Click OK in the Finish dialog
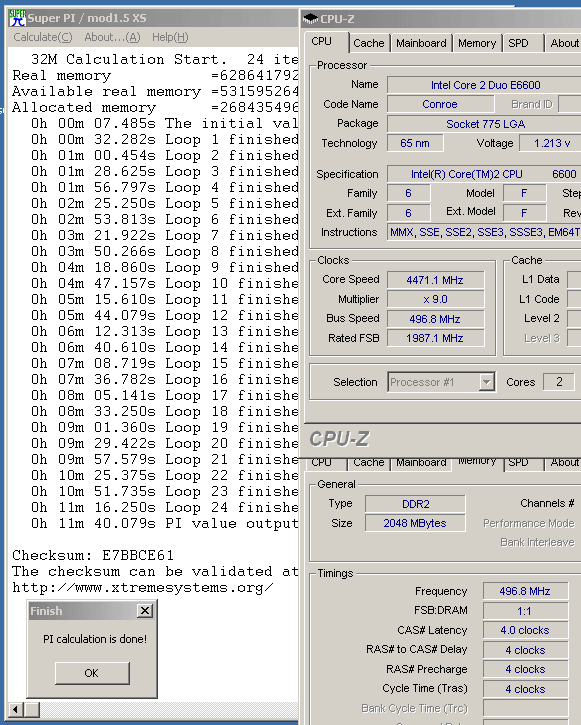This screenshot has height=725, width=581. click(92, 673)
